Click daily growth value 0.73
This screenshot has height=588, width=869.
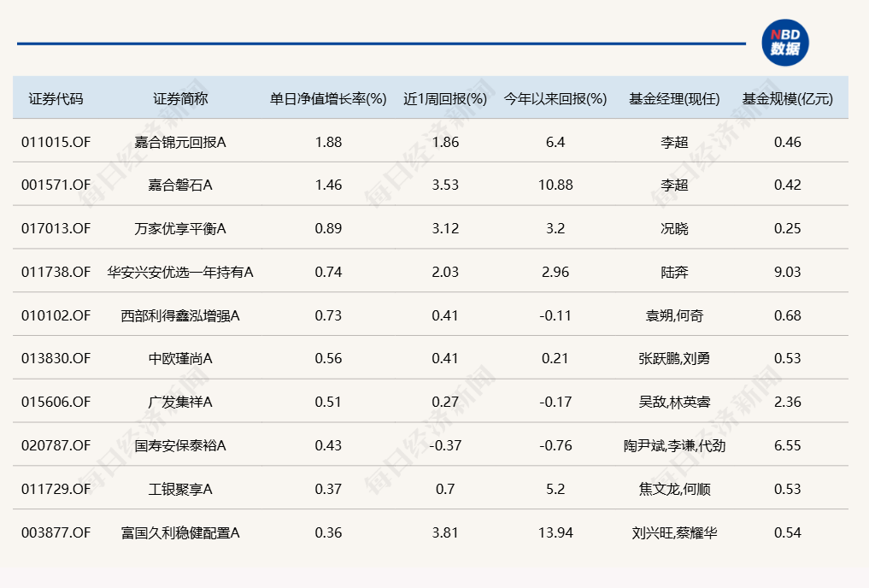click(x=328, y=315)
